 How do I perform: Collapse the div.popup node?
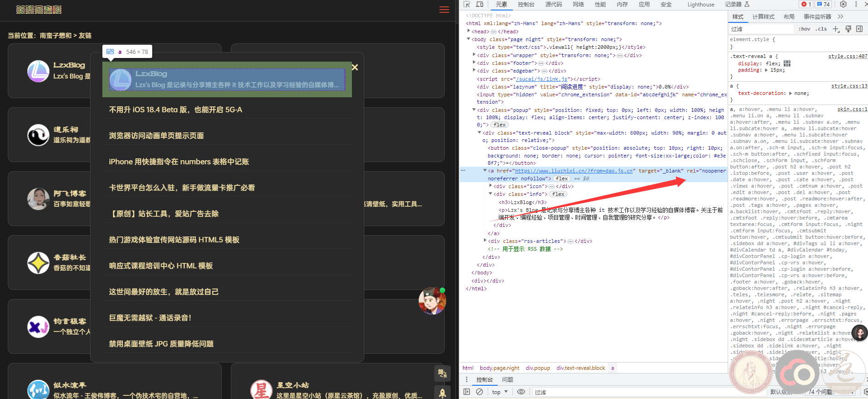pyautogui.click(x=474, y=110)
